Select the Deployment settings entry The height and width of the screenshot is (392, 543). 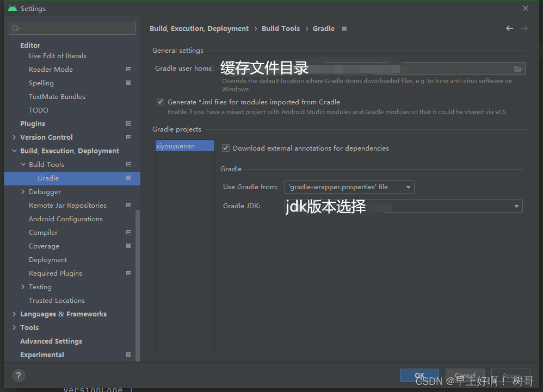click(48, 260)
